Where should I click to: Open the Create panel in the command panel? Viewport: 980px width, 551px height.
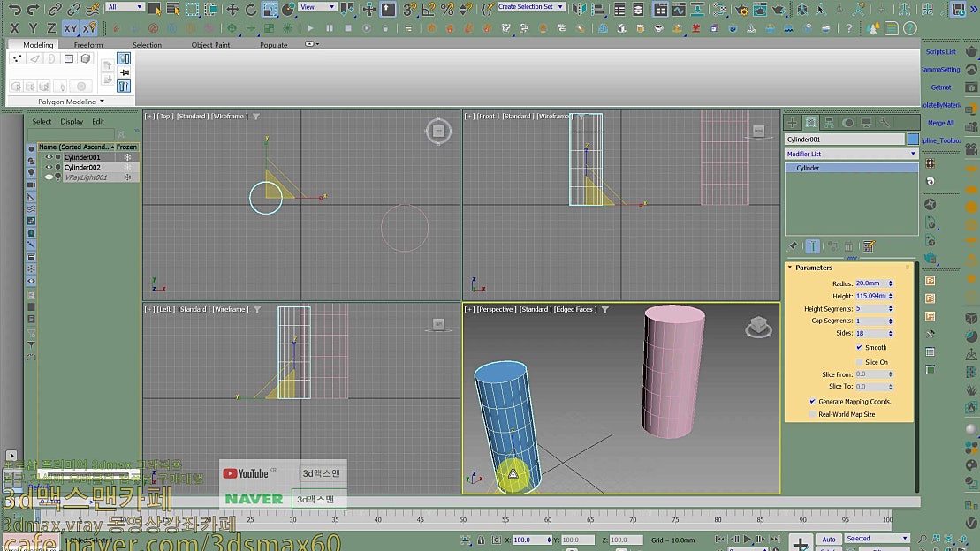[x=792, y=121]
